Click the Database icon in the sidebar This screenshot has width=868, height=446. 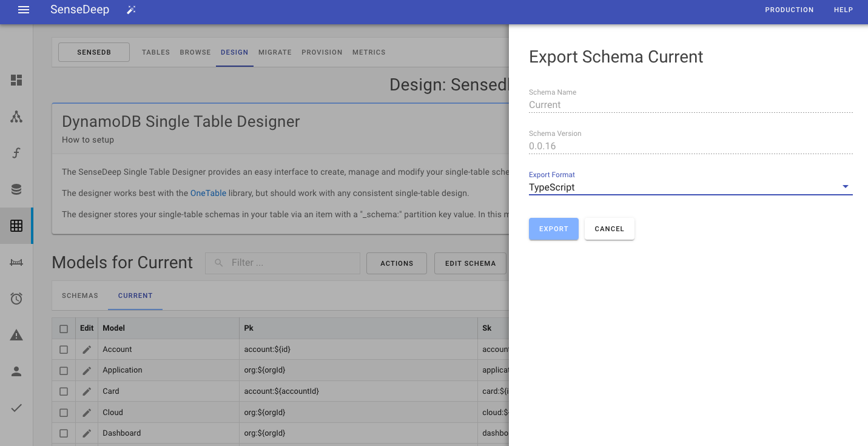(16, 189)
